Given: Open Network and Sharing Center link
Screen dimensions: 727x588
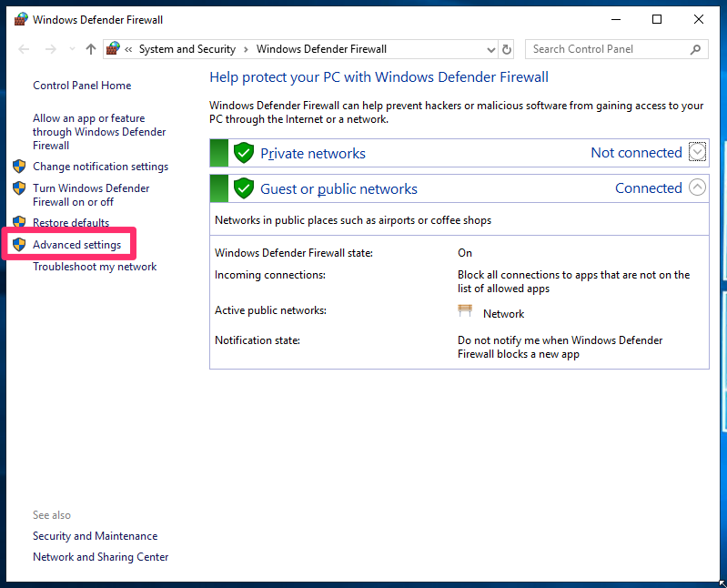Looking at the screenshot, I should 101,557.
